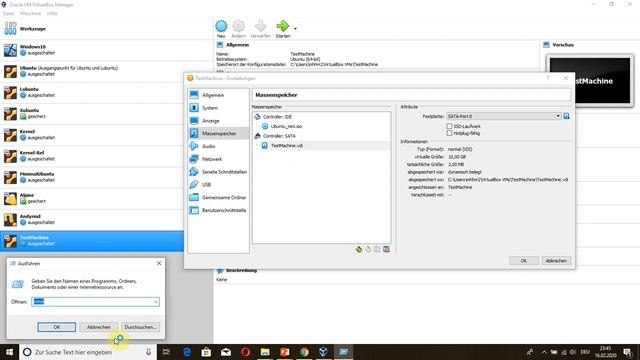Open the Datei menu
The width and height of the screenshot is (640, 360).
click(8, 13)
